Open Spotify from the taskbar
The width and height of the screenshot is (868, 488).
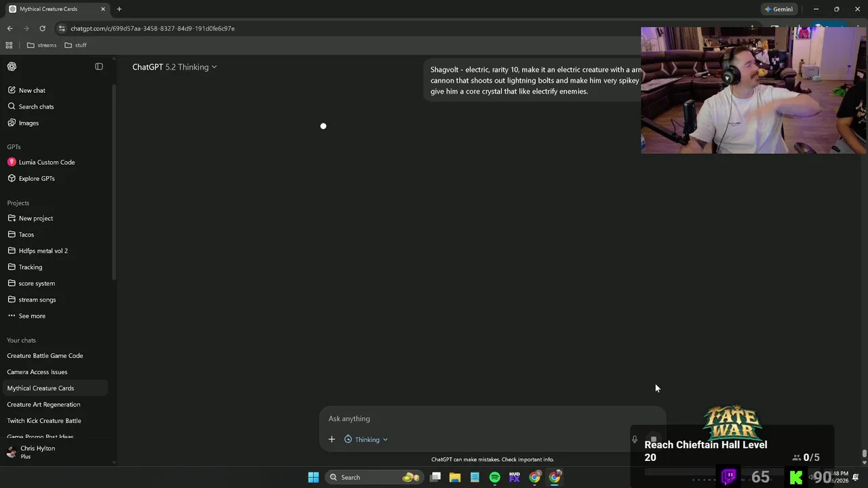[495, 477]
